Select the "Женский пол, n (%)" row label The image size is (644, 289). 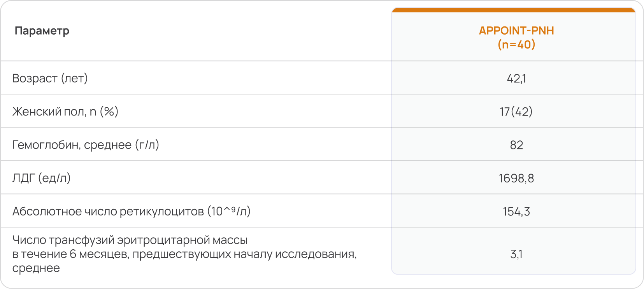point(65,112)
